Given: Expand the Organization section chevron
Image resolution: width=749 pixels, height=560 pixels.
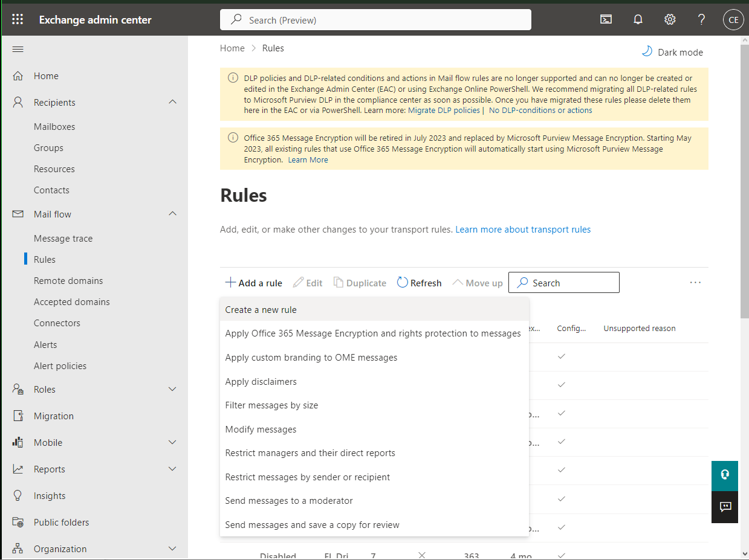Looking at the screenshot, I should [172, 549].
